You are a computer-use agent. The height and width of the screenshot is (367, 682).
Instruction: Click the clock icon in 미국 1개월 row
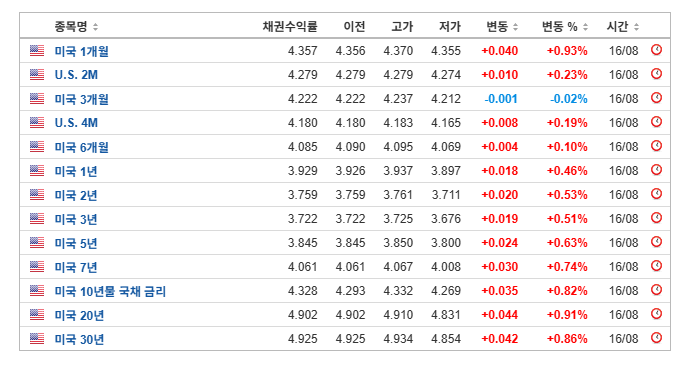click(x=656, y=50)
